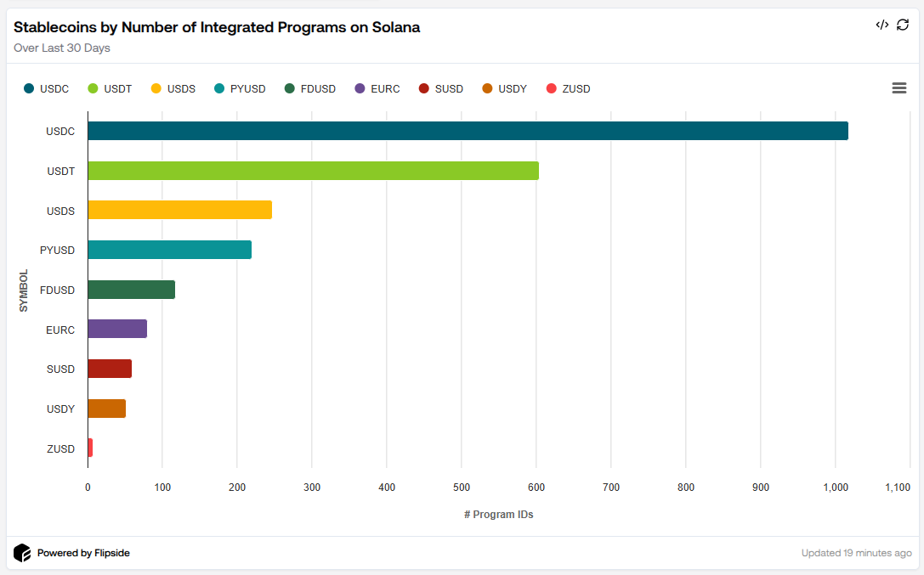This screenshot has width=924, height=575.
Task: Click the yellow USDS bar
Action: (179, 210)
